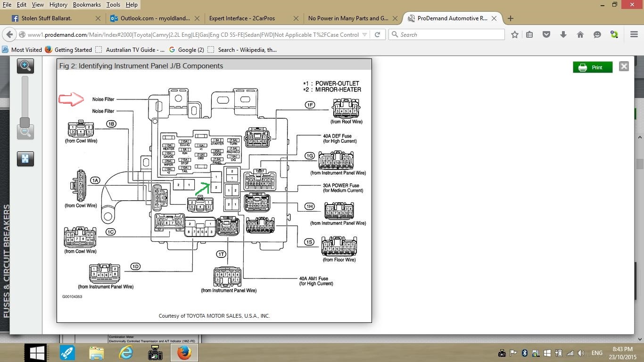Click the Search input field

pyautogui.click(x=450, y=34)
